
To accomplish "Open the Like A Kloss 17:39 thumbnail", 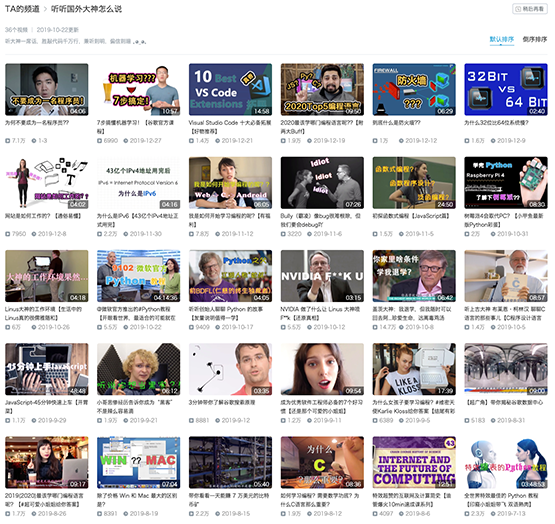I will [x=414, y=369].
